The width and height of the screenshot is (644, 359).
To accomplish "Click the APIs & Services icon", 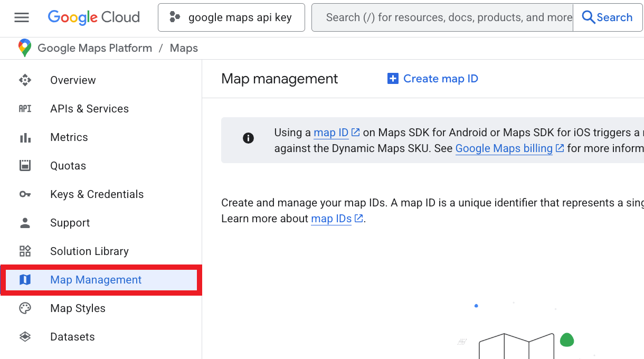I will (x=25, y=109).
